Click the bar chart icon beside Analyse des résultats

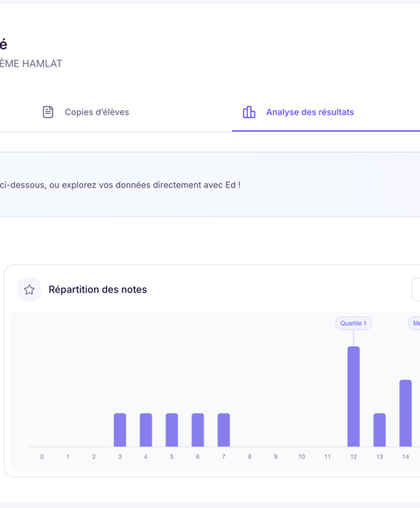point(248,112)
